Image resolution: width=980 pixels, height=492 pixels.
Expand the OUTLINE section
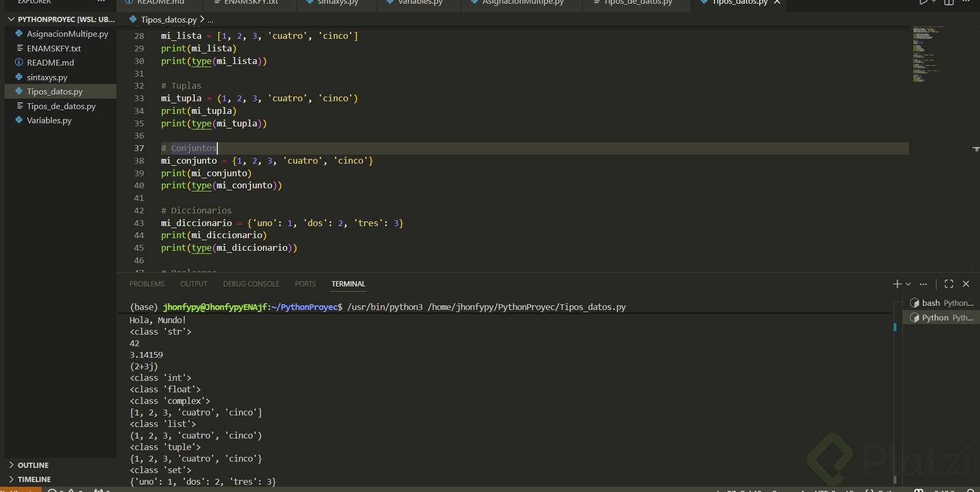point(33,465)
